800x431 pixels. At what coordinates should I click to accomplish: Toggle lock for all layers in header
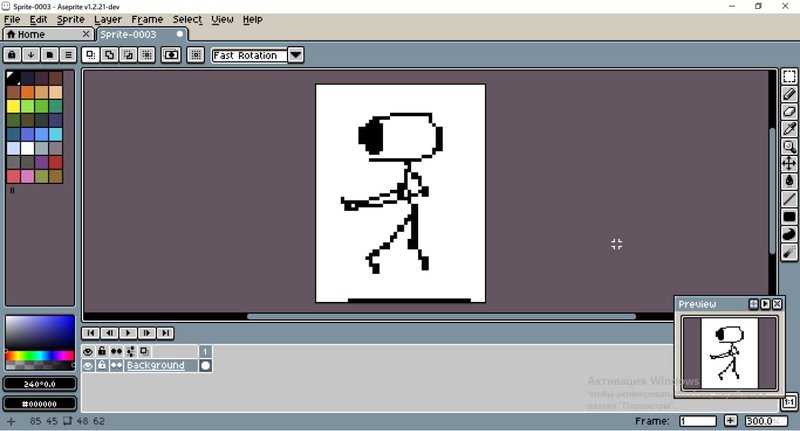coord(102,351)
